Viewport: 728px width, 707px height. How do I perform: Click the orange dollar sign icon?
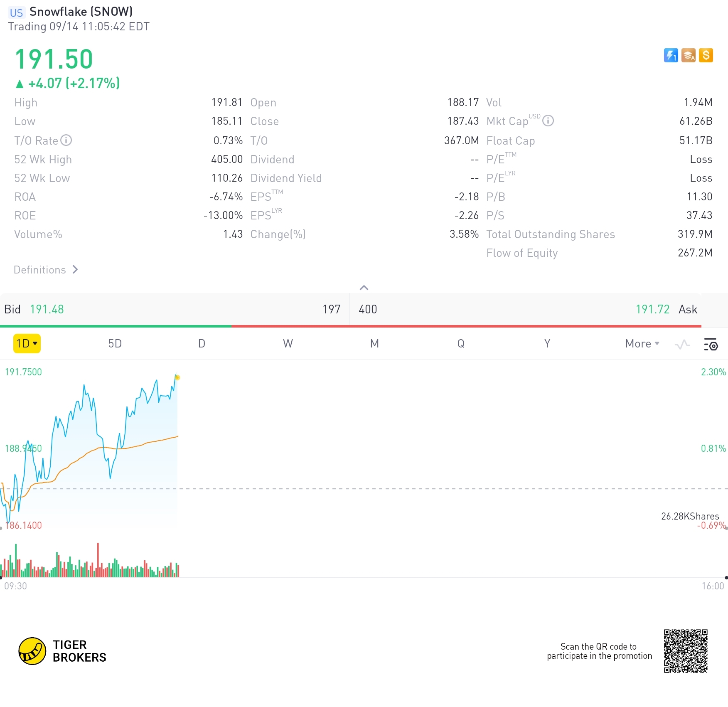click(x=706, y=55)
